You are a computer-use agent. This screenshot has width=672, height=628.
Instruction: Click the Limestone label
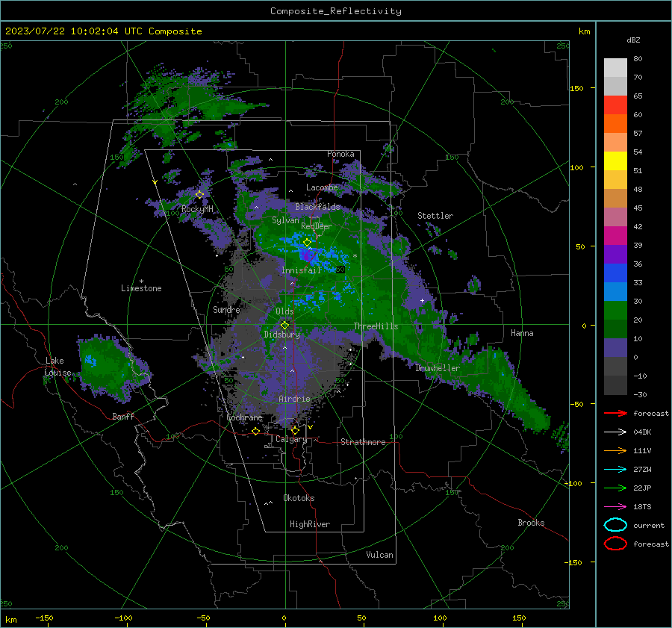141,288
